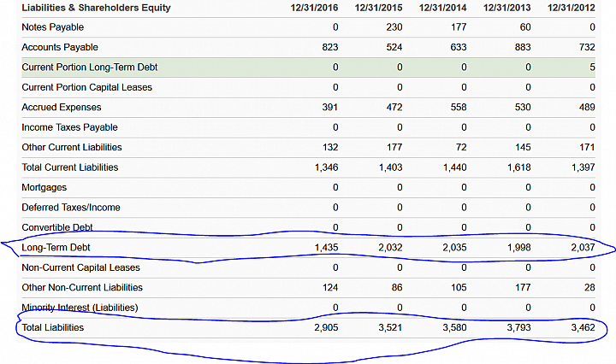
Task: Click the Total Liabilities row label
Action: pos(53,327)
